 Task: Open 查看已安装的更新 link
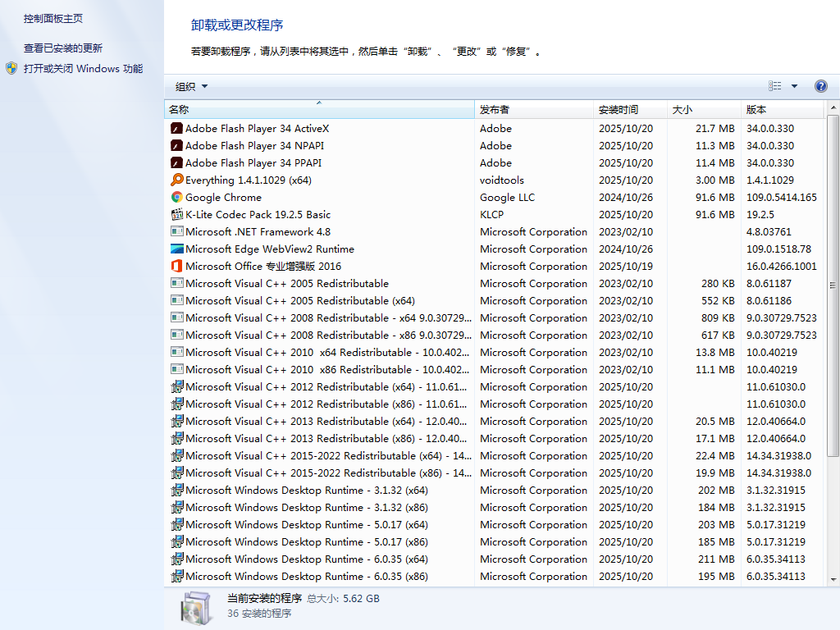point(63,48)
